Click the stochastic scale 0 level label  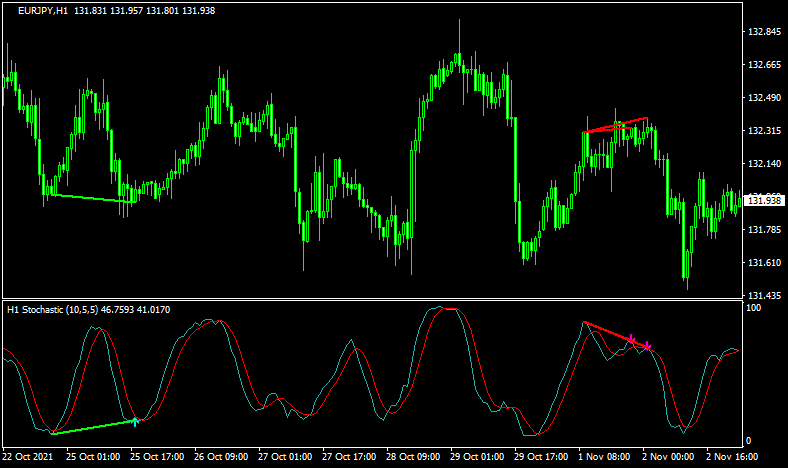750,441
